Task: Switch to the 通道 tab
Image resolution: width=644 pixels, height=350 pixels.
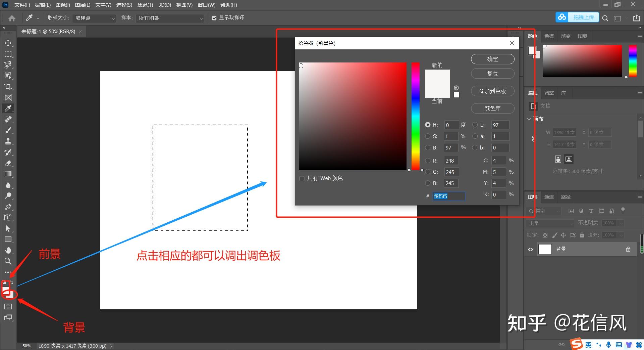Action: click(x=549, y=197)
